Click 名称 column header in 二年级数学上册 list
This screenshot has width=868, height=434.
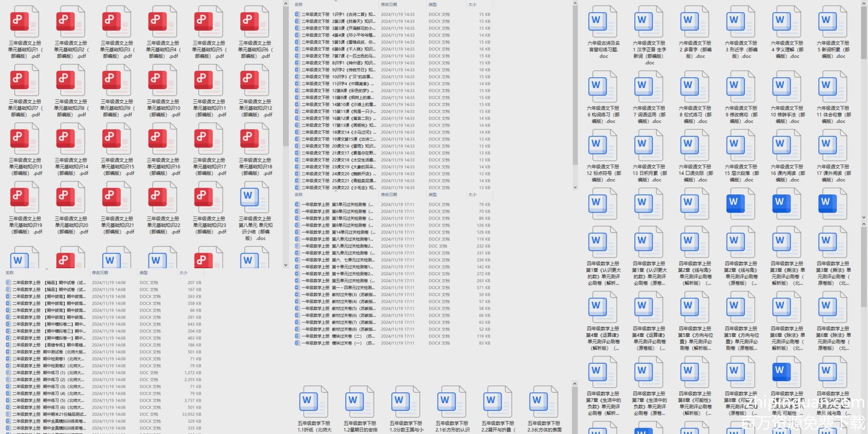pos(10,273)
